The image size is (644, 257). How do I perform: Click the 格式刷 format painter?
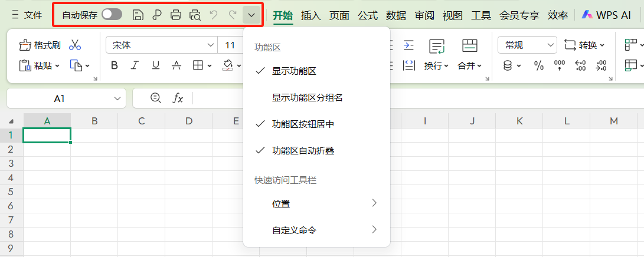pyautogui.click(x=40, y=45)
